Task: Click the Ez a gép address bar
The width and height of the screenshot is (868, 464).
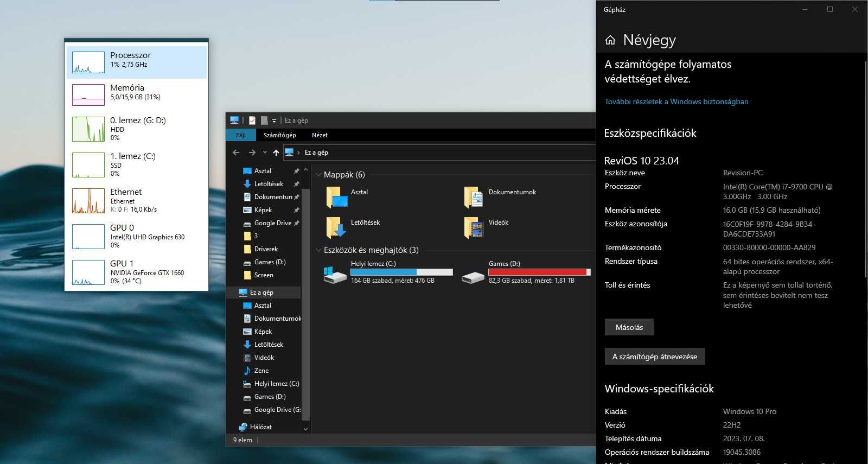Action: tap(439, 152)
